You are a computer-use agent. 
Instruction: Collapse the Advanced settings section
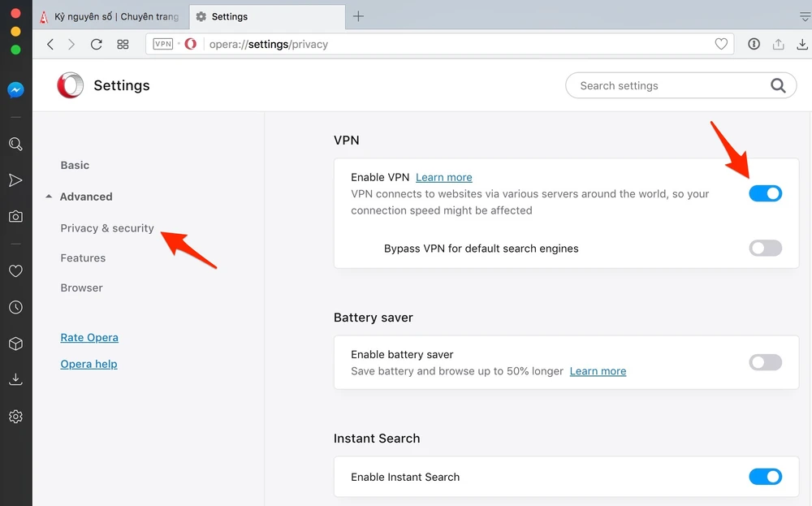point(79,197)
